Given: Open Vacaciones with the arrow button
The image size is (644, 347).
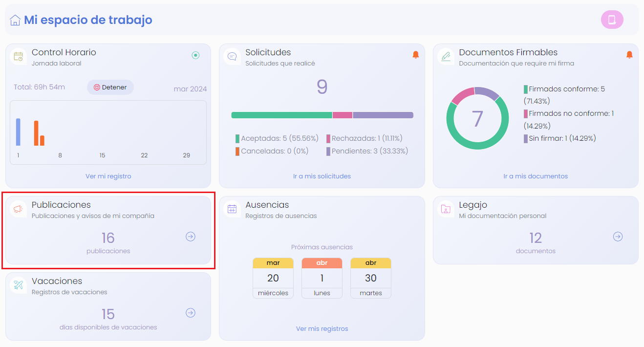Looking at the screenshot, I should pos(191,313).
